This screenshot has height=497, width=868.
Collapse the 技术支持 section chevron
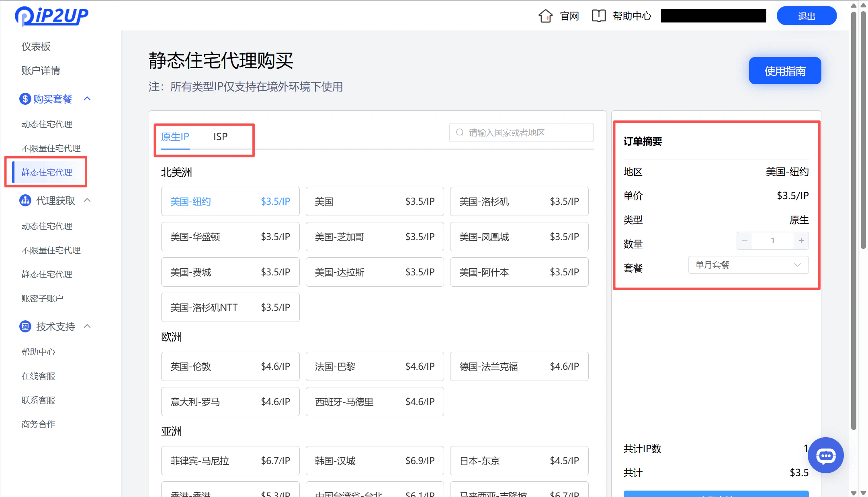pyautogui.click(x=88, y=326)
